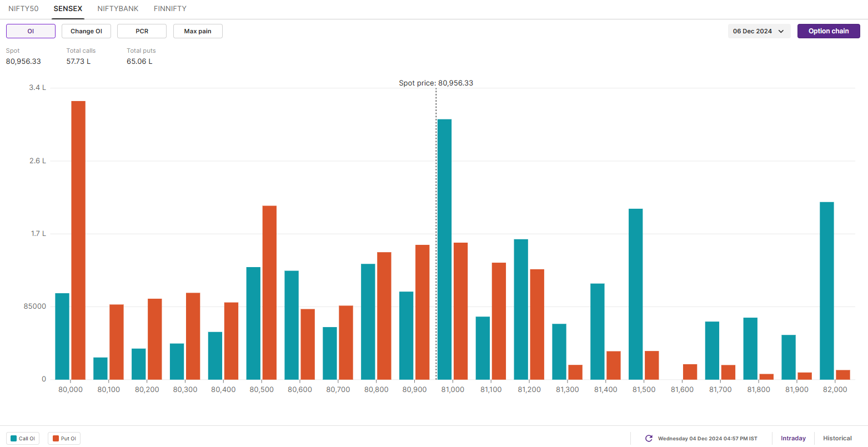This screenshot has height=447, width=868.
Task: Click the Wednesday 04 Dec 2024 timestamp
Action: coord(708,439)
